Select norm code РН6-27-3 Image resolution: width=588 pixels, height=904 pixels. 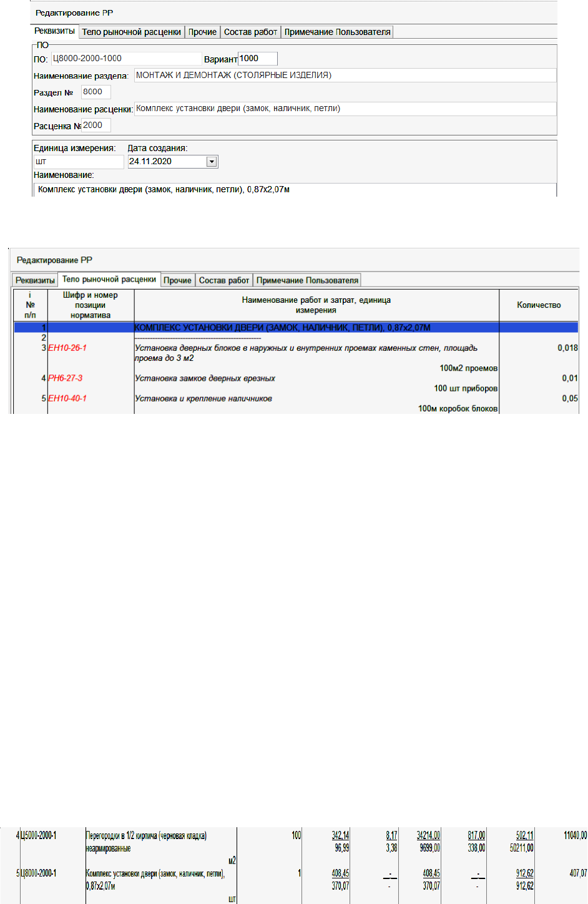[66, 378]
